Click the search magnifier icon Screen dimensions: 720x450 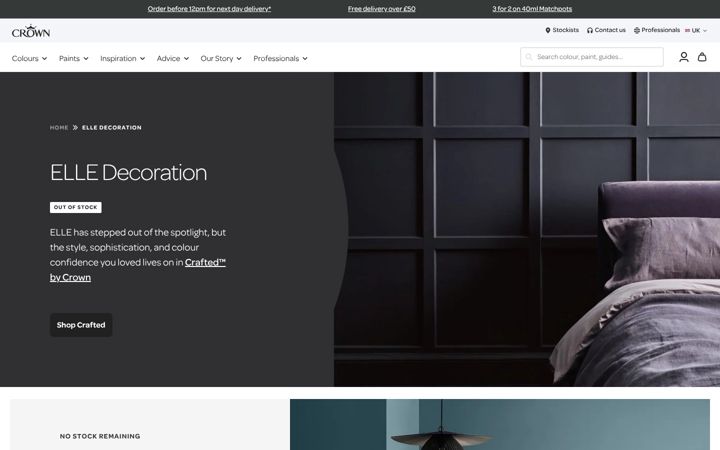coord(529,57)
